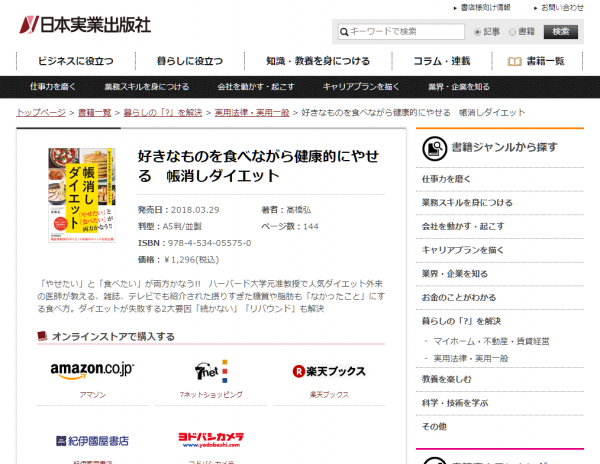
Task: Click the 日本実業出版社 site logo
Action: click(85, 23)
